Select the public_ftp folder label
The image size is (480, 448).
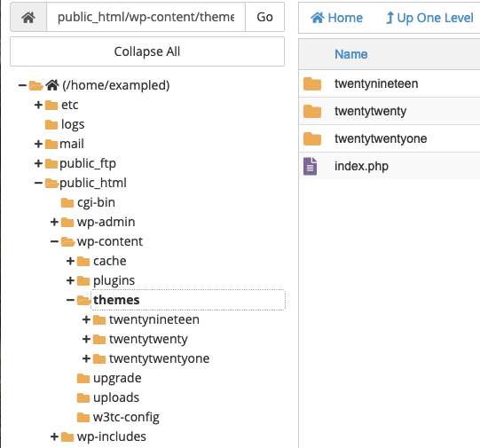click(x=88, y=163)
